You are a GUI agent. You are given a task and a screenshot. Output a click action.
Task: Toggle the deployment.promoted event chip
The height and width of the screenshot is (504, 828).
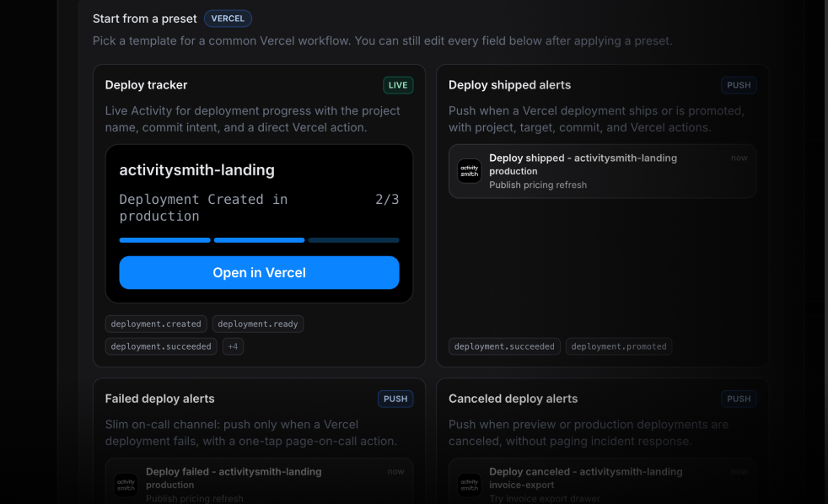[619, 346]
